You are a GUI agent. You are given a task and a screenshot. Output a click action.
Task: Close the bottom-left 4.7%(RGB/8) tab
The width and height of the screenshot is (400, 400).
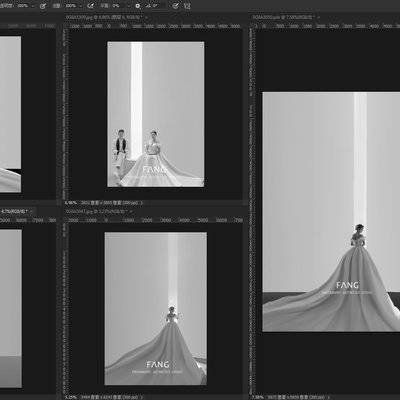tap(31, 211)
